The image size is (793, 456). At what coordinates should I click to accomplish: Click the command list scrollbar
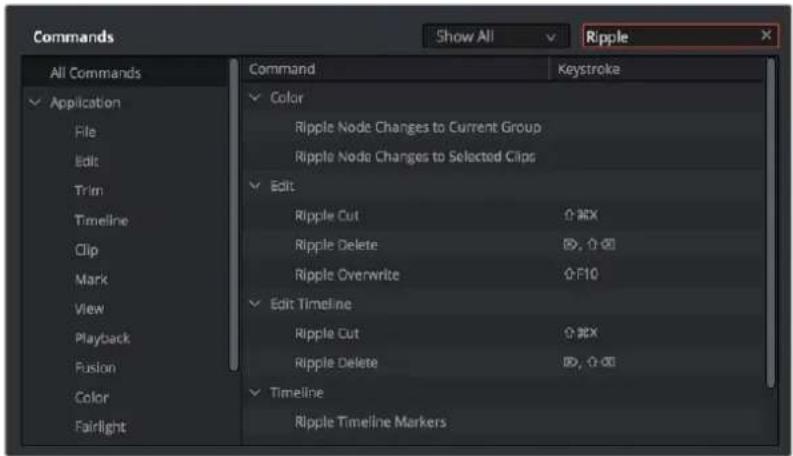pyautogui.click(x=771, y=222)
